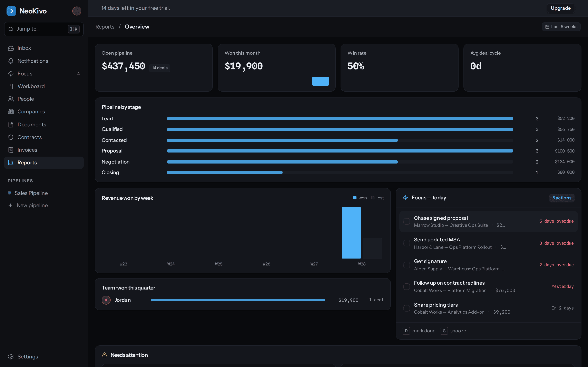The image size is (588, 367).
Task: Select the Focus lightning bolt icon
Action: (x=11, y=74)
